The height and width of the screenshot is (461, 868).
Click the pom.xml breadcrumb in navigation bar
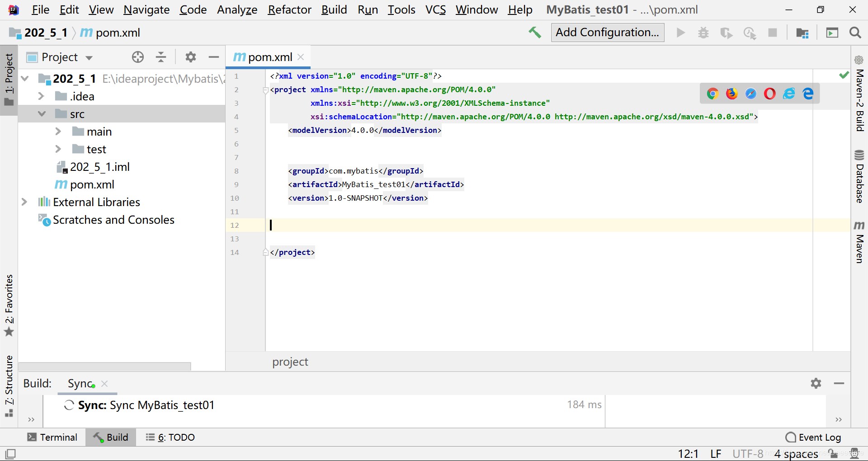(110, 33)
